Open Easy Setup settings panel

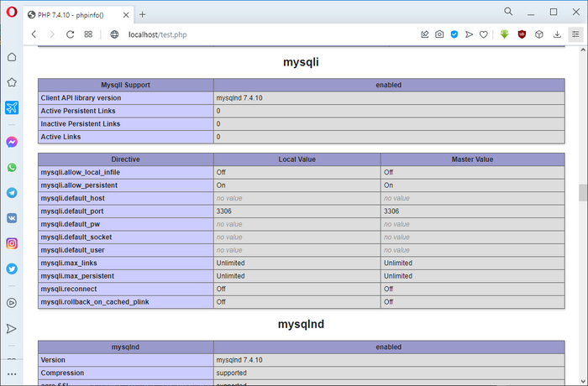[x=575, y=34]
